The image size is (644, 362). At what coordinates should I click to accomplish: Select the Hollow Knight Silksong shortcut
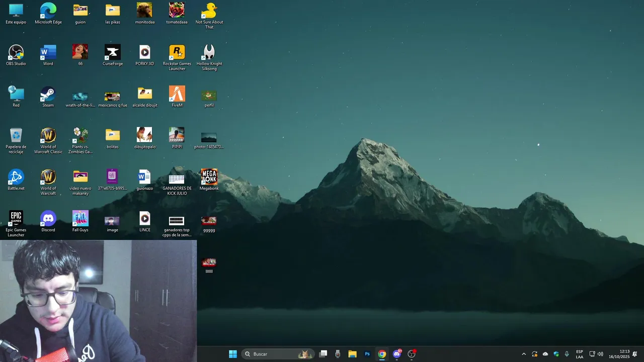[209, 58]
